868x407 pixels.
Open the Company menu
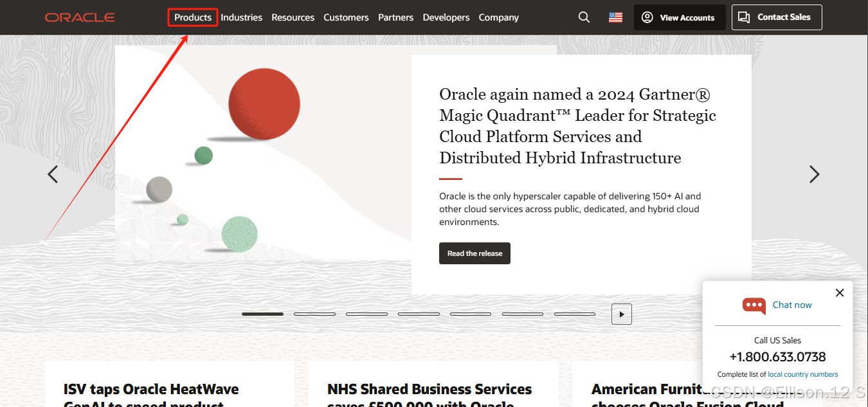pos(499,17)
